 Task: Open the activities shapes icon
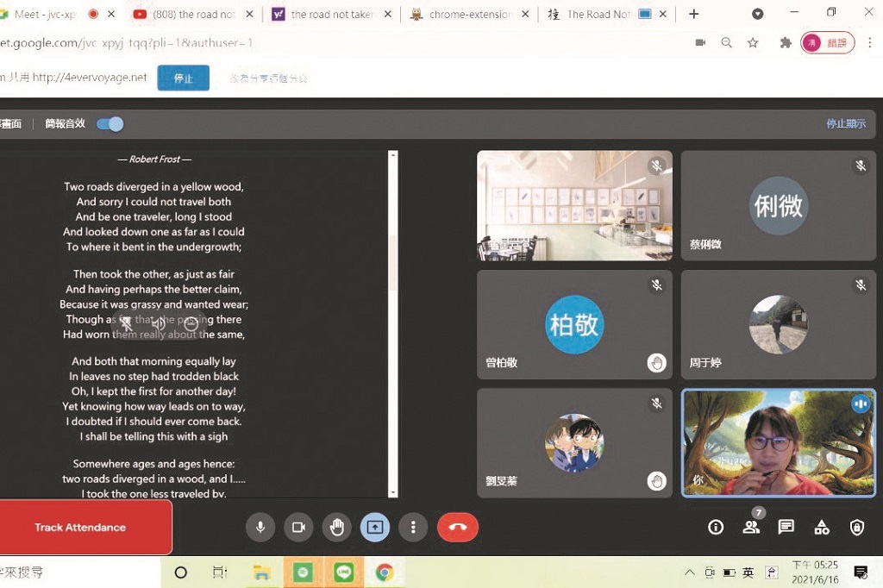coord(822,527)
